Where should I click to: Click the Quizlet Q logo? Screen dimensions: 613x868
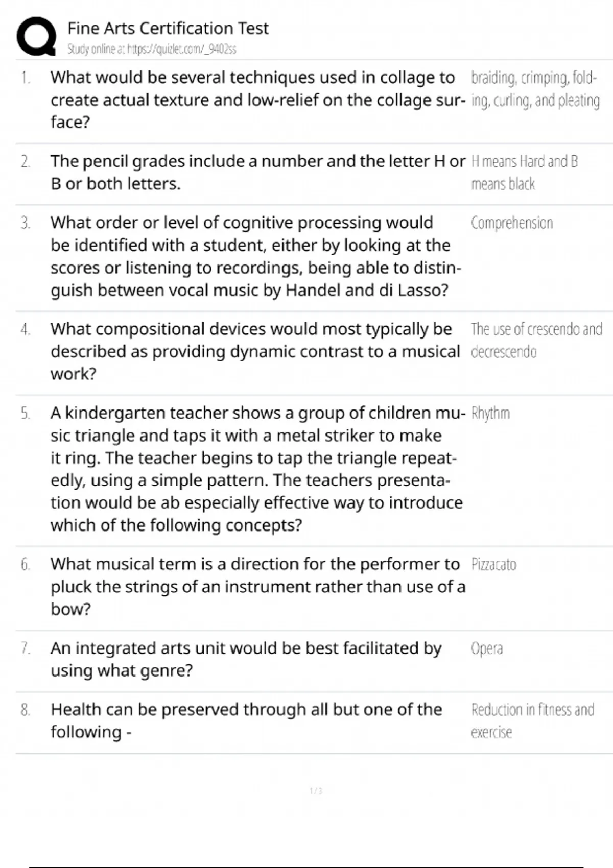point(36,36)
